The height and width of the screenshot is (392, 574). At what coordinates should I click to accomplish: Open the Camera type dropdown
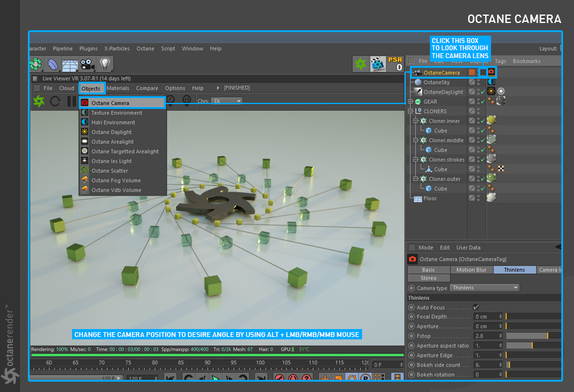[484, 288]
